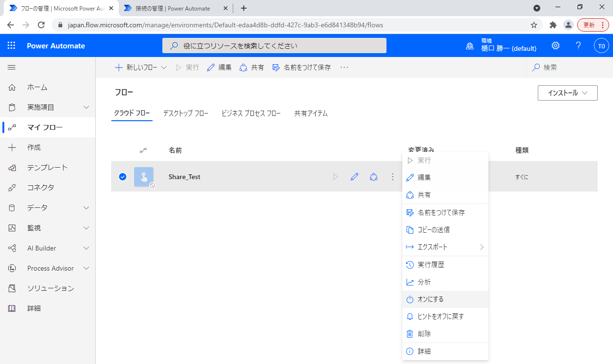Viewport: 613px width, 364px height.
Task: Switch to the Desktop flows tab
Action: pyautogui.click(x=186, y=114)
